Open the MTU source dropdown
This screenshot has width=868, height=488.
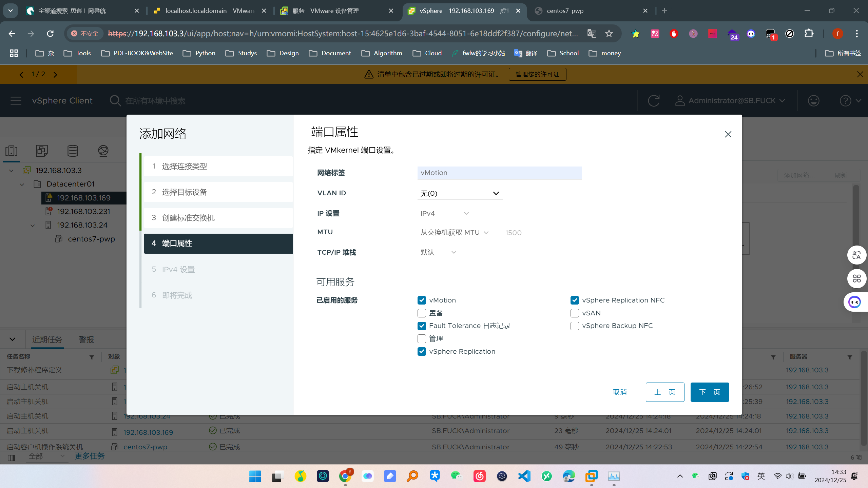454,233
